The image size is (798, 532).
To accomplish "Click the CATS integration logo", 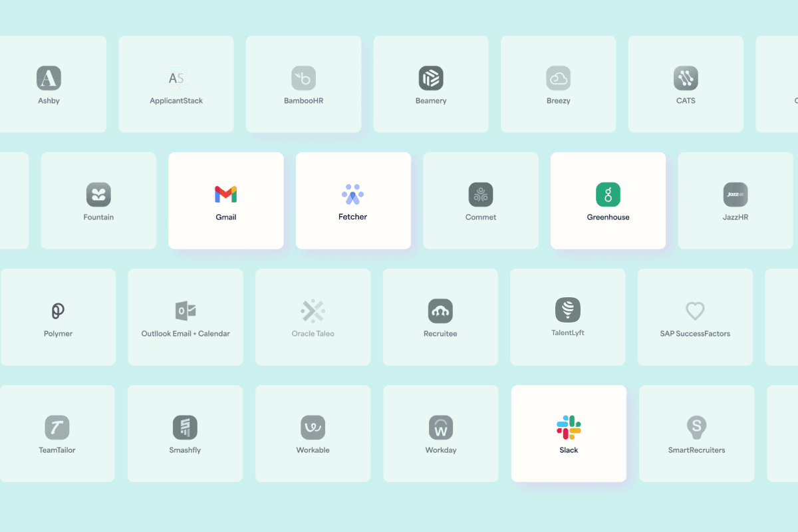I will click(x=686, y=76).
